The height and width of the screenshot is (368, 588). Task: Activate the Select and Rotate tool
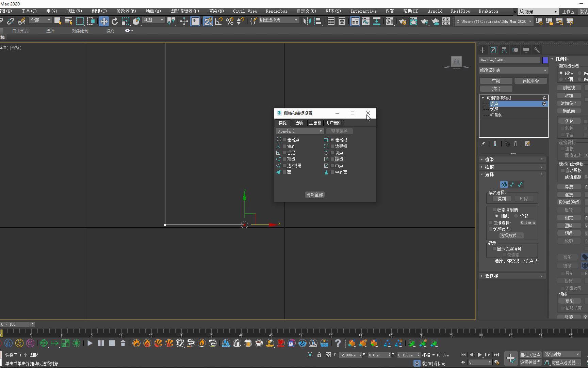[115, 21]
